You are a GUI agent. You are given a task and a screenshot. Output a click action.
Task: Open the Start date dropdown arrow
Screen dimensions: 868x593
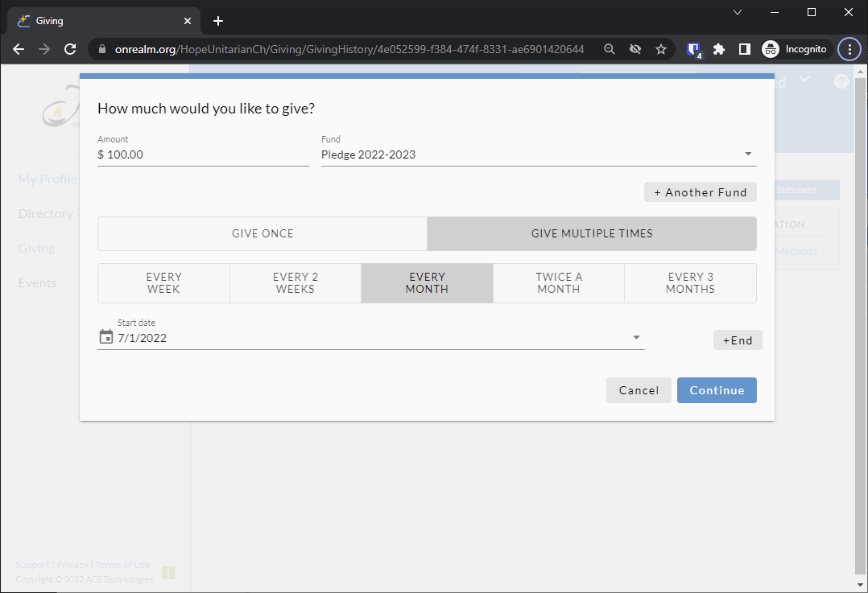636,338
